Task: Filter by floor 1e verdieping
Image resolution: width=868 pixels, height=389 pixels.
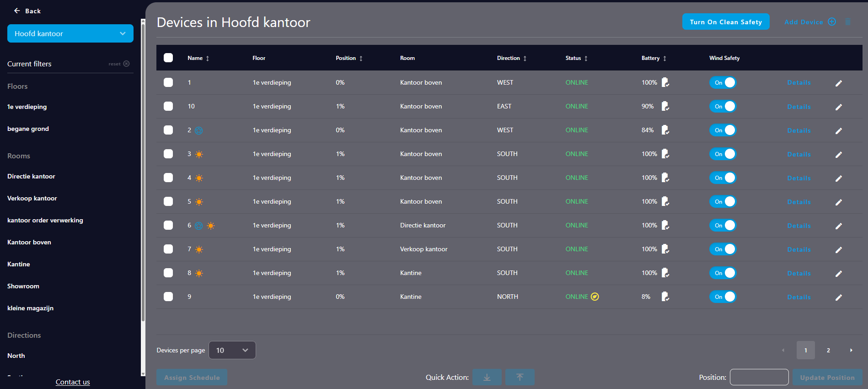Action: click(27, 107)
